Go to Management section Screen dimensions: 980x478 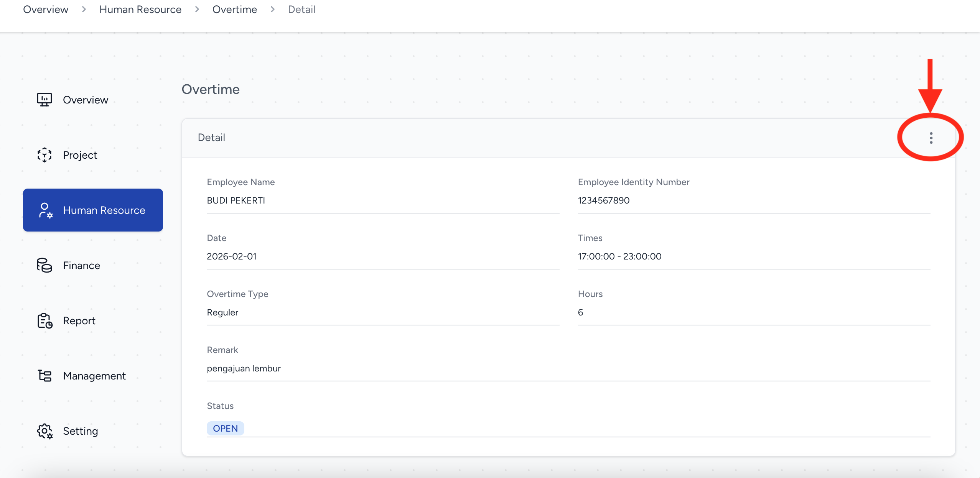click(x=94, y=376)
